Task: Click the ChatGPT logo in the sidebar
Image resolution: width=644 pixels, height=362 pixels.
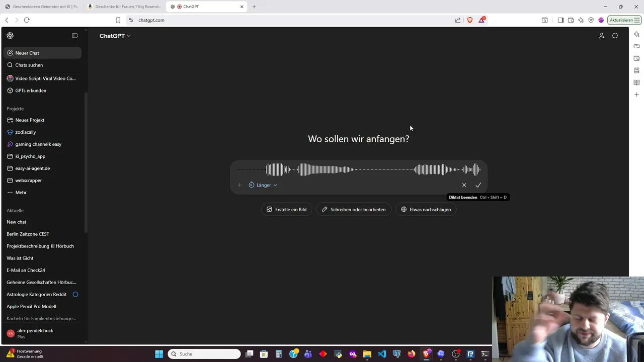Action: [x=10, y=36]
